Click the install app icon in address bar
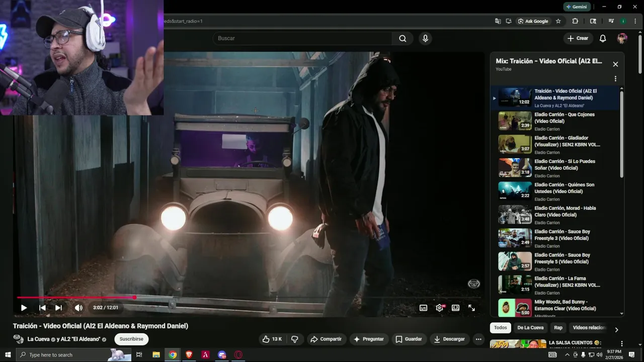The width and height of the screenshot is (644, 362). click(509, 21)
